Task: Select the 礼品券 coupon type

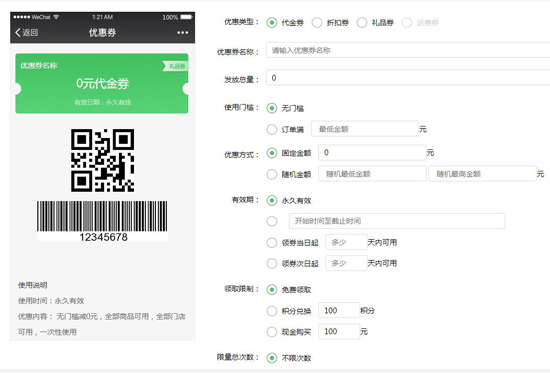Action: point(362,23)
